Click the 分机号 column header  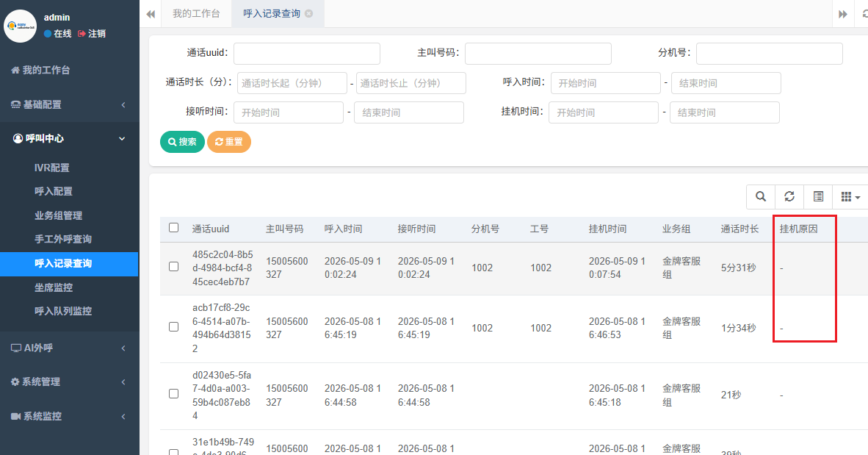pyautogui.click(x=485, y=229)
